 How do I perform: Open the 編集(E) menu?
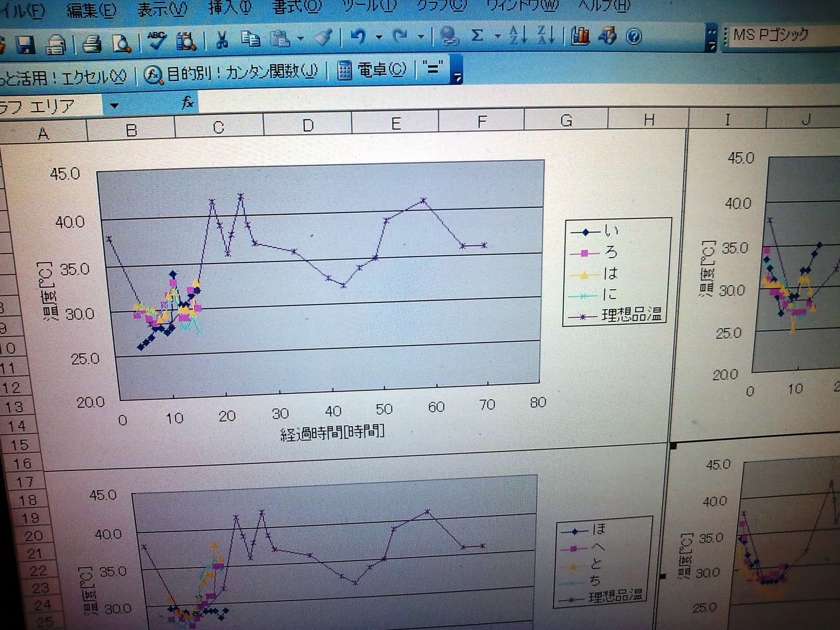[x=91, y=10]
